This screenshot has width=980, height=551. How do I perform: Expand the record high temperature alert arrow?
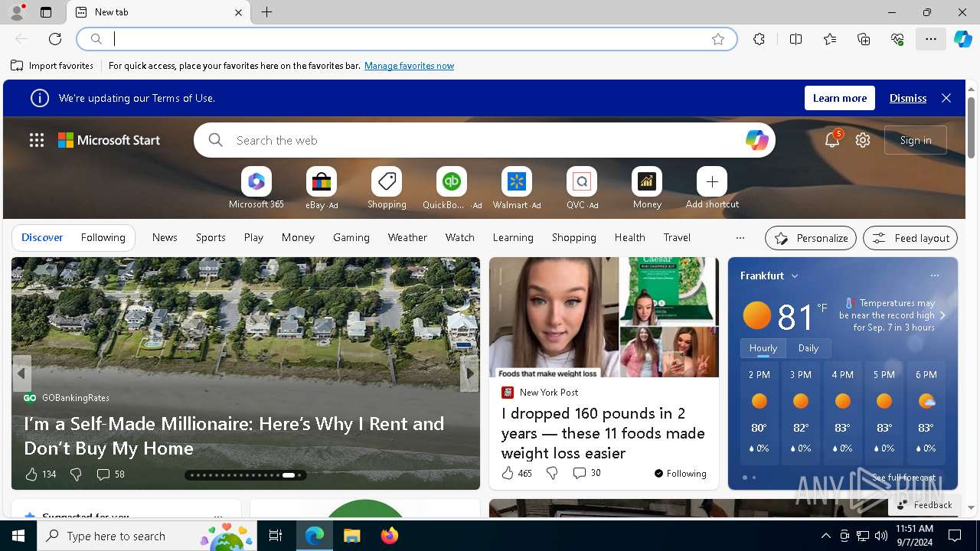pos(942,315)
